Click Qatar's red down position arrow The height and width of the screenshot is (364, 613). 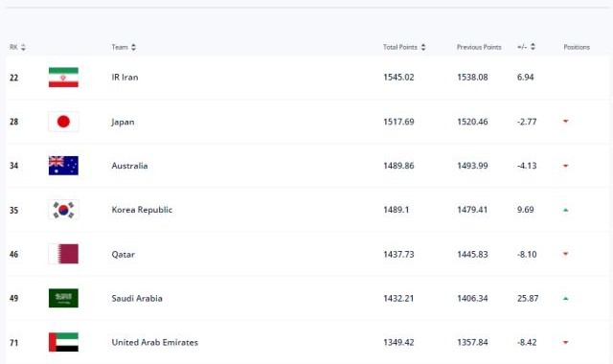565,254
